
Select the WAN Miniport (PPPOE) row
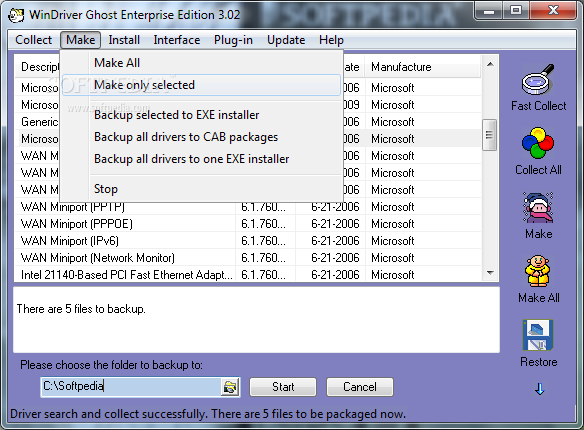[x=248, y=224]
